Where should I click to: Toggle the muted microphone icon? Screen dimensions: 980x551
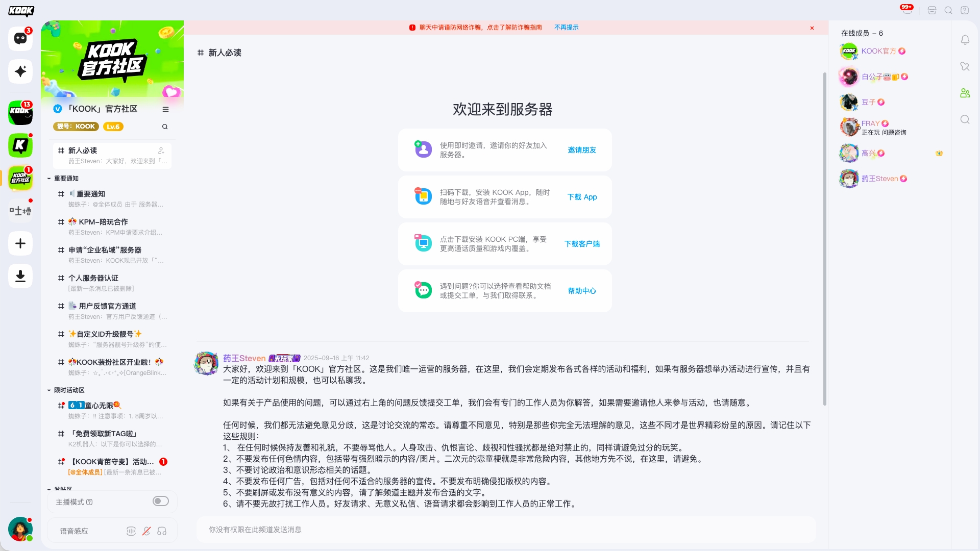click(146, 531)
